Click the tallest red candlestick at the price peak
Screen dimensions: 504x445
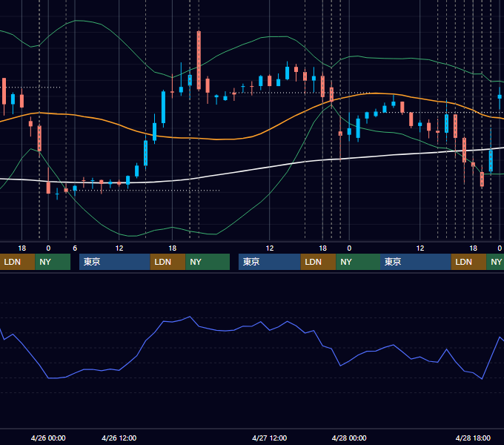pyautogui.click(x=199, y=61)
